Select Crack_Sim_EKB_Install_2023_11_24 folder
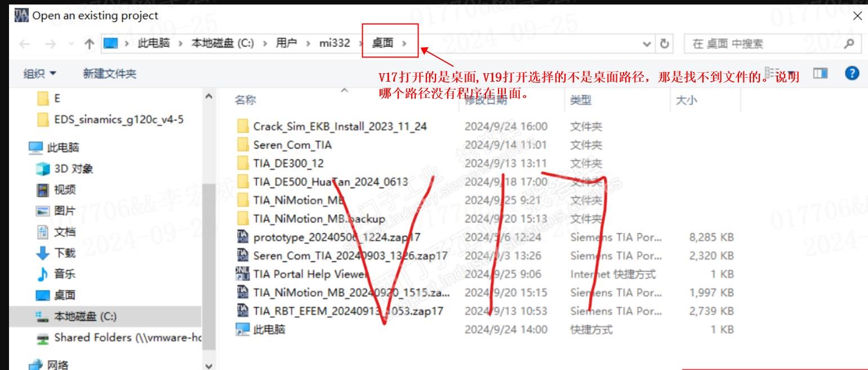This screenshot has width=868, height=370. point(340,126)
